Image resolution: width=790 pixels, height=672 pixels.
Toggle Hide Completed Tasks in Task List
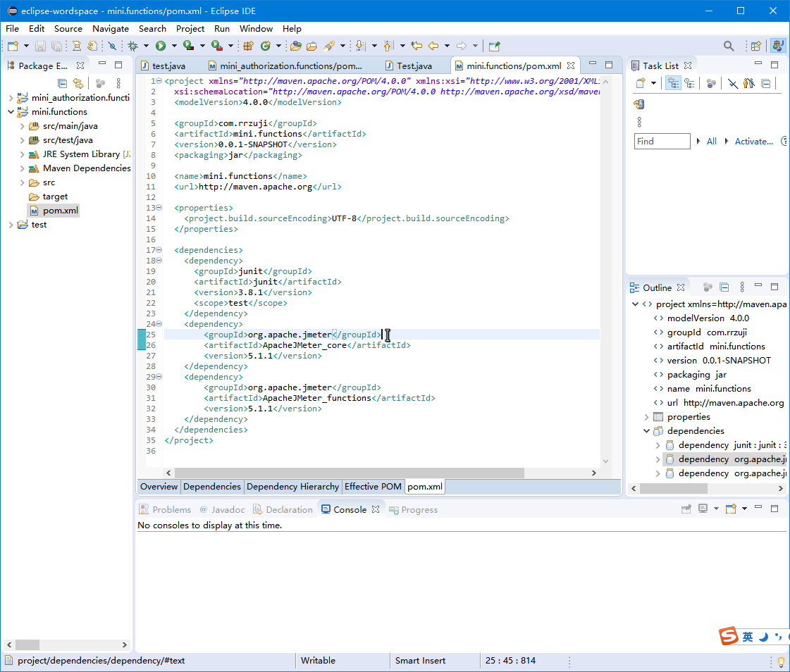733,83
